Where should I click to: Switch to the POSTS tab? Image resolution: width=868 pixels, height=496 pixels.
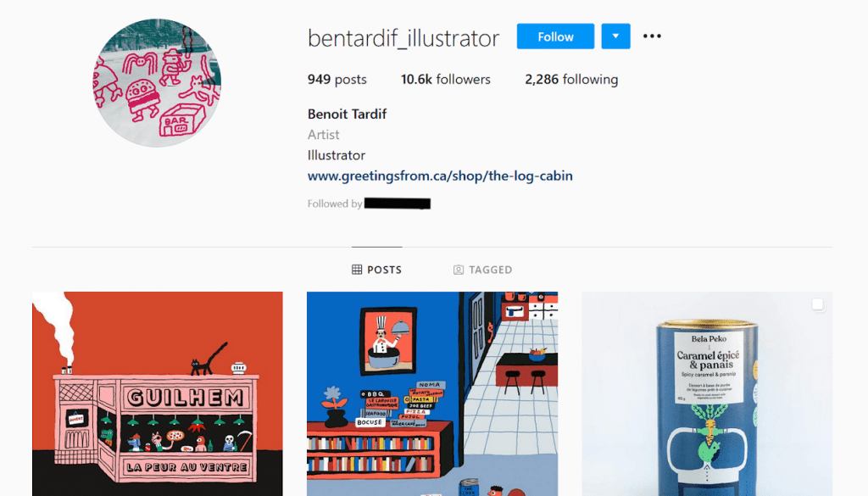(x=377, y=270)
